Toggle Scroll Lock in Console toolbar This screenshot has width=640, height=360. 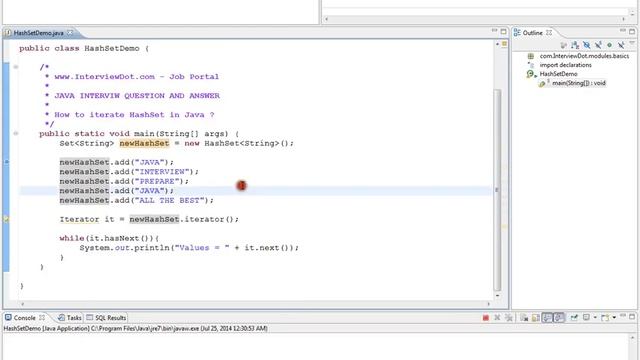(x=536, y=318)
